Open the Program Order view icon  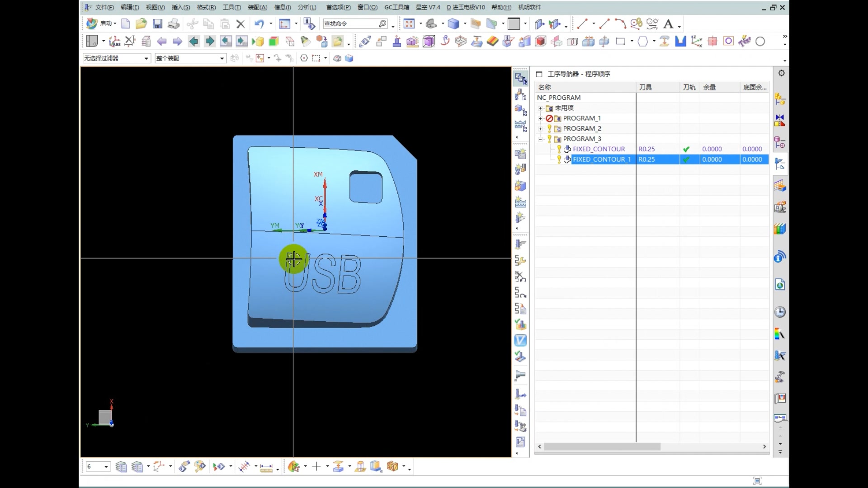[x=520, y=79]
